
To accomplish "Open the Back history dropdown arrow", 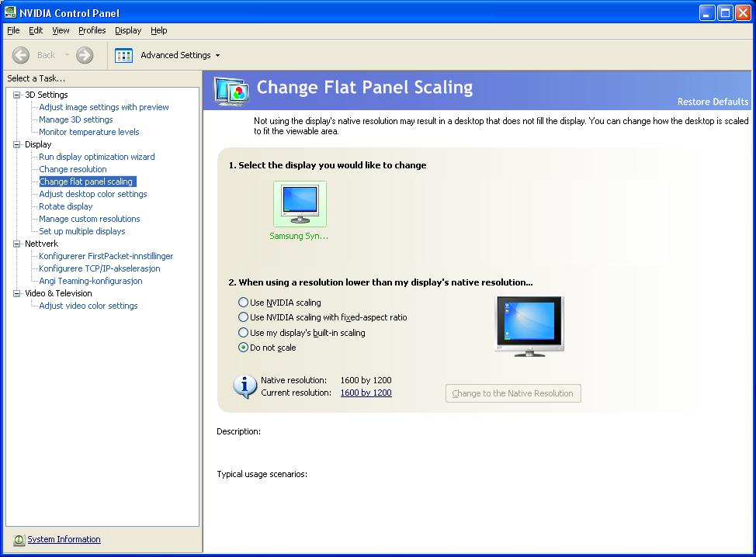I will pyautogui.click(x=67, y=55).
